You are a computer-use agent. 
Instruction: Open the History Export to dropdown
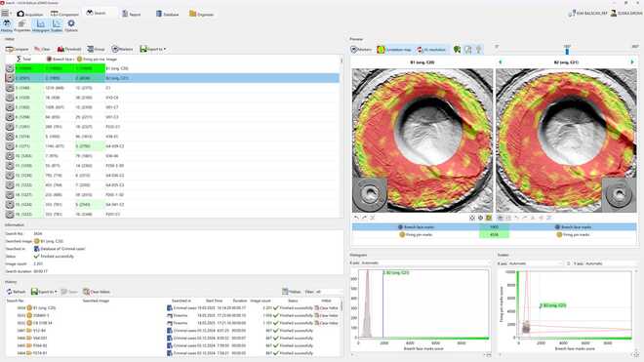click(x=44, y=292)
